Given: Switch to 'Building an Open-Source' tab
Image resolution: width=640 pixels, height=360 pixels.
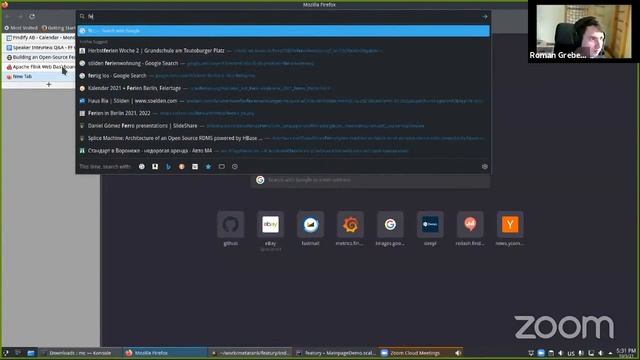Looking at the screenshot, I should click(40, 57).
